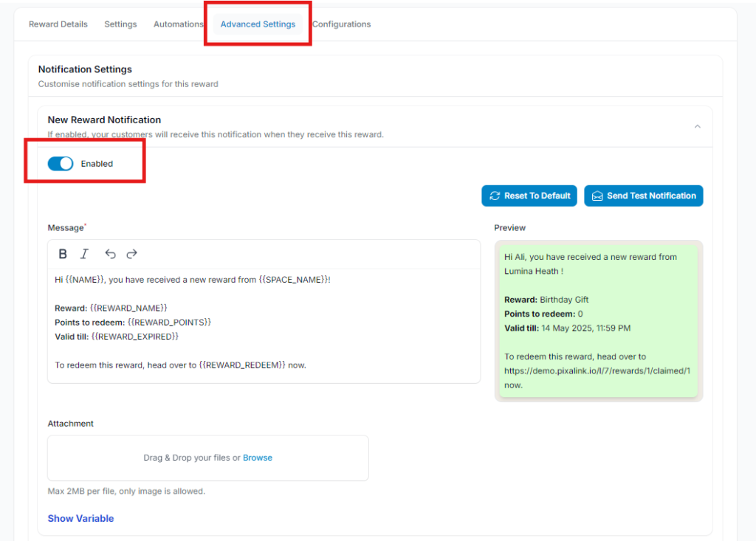Browse for an attachment file
The width and height of the screenshot is (756, 541).
258,457
